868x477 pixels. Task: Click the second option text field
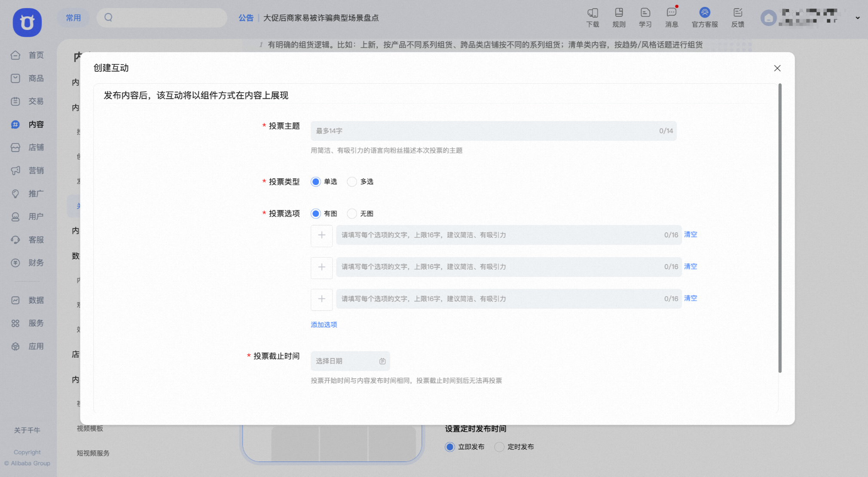coord(509,267)
